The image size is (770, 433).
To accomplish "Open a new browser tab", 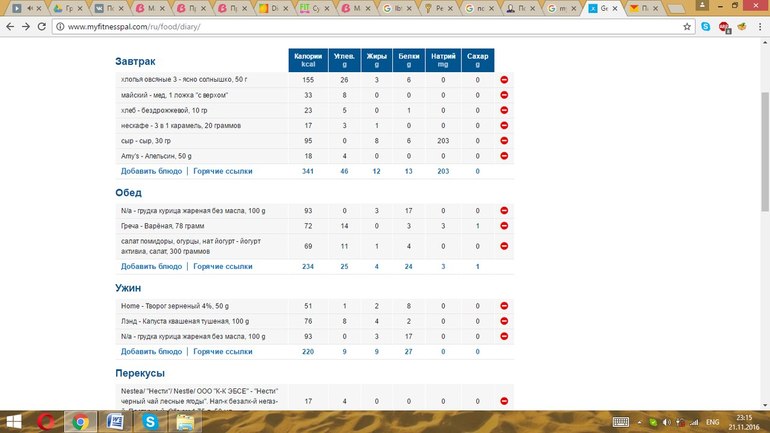I will (x=676, y=9).
